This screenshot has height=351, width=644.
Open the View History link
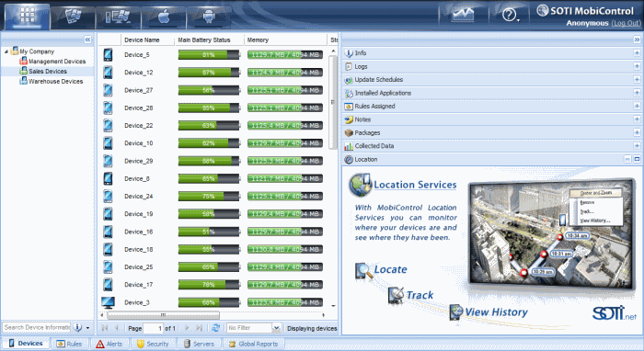pyautogui.click(x=496, y=312)
